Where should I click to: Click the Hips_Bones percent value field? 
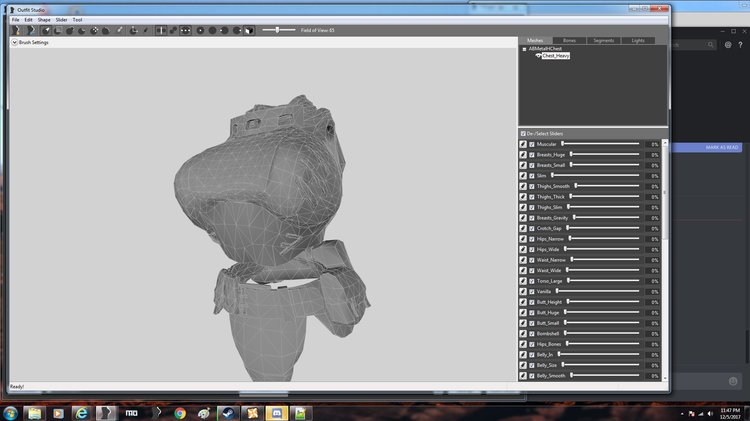(x=653, y=344)
